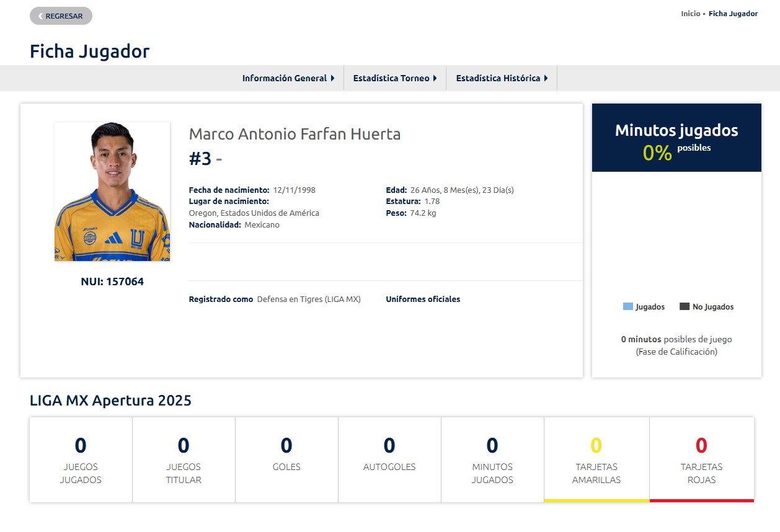Image resolution: width=780 pixels, height=532 pixels.
Task: Click the 0% minutes percentage
Action: pos(657,153)
